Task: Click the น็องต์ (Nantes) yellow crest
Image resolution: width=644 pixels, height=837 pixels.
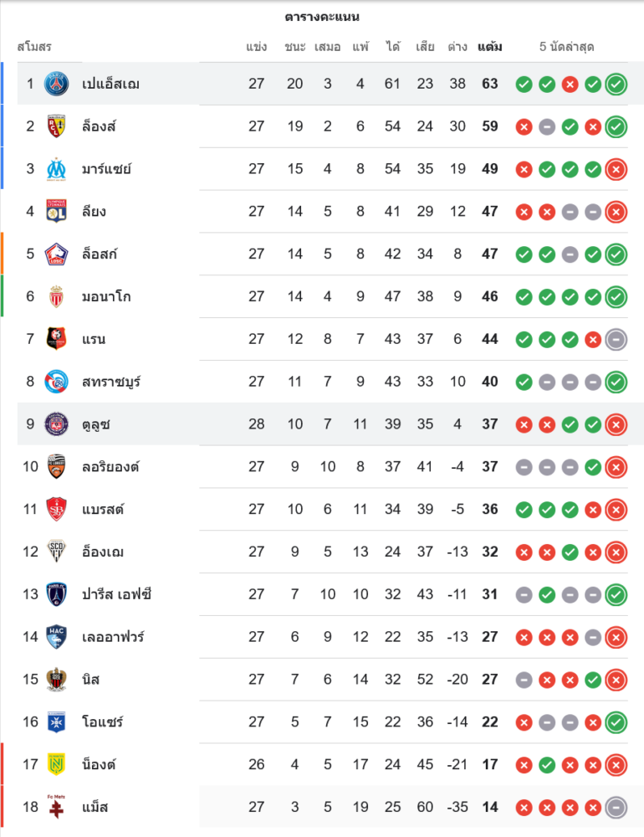Action: [57, 764]
